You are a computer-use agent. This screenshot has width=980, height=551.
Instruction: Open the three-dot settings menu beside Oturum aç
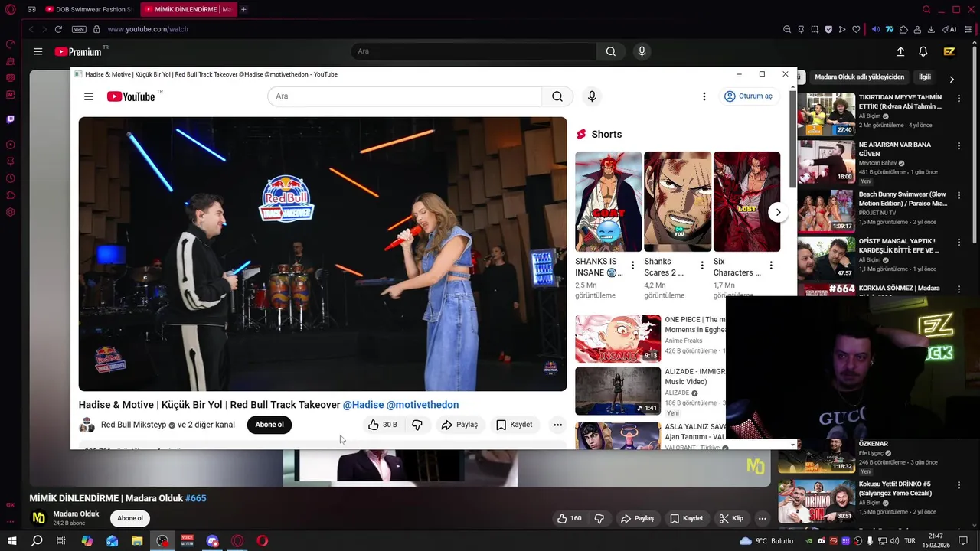(x=704, y=96)
